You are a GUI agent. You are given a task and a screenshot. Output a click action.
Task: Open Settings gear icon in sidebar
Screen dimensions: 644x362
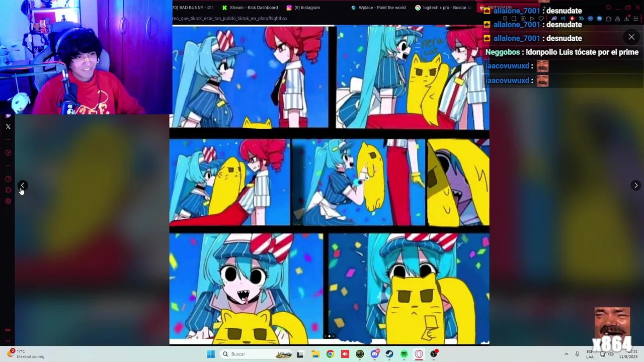(x=8, y=201)
